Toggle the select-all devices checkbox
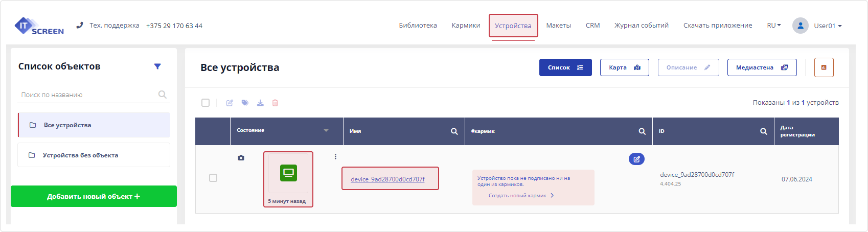Viewport: 868px width, 232px height. pyautogui.click(x=205, y=103)
